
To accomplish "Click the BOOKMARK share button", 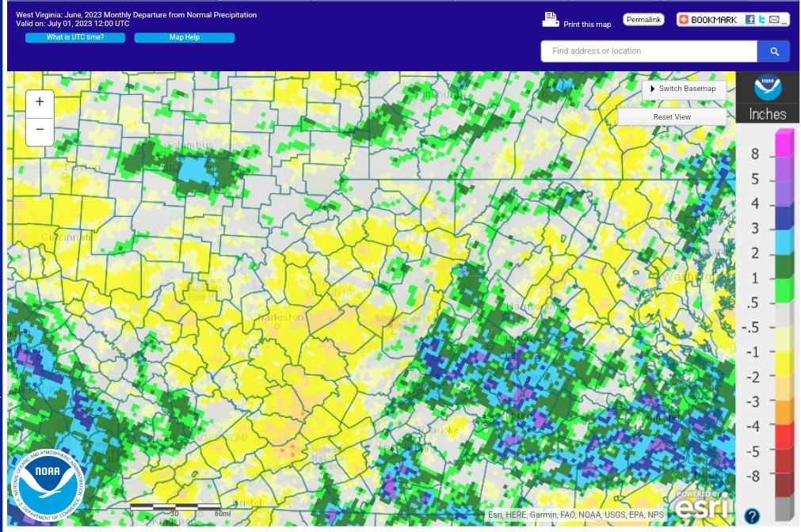I will point(708,20).
